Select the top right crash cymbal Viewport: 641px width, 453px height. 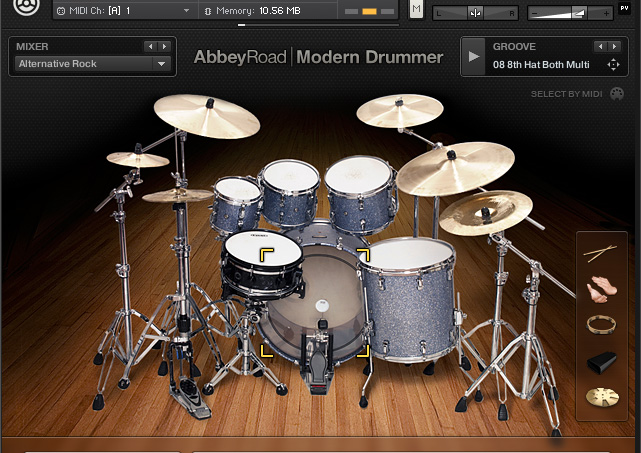pyautogui.click(x=400, y=110)
